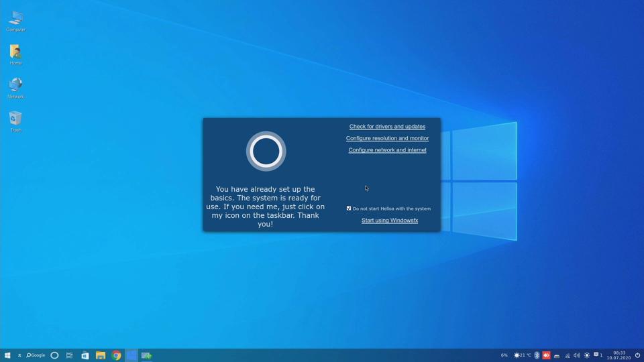Launch the Store app from taskbar
Viewport: 644px width, 362px height.
coord(85,355)
